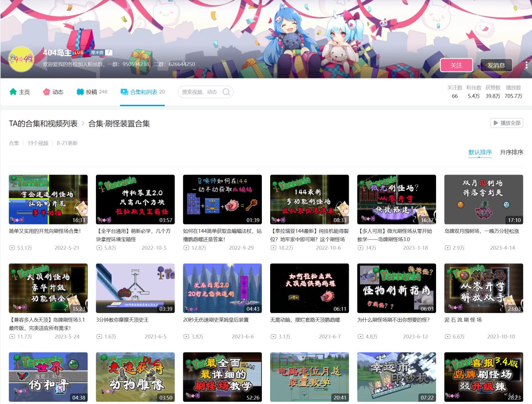Viewport: 532px width, 404px height.
Task: Open the 投稿 246 tab
Action: 92,92
